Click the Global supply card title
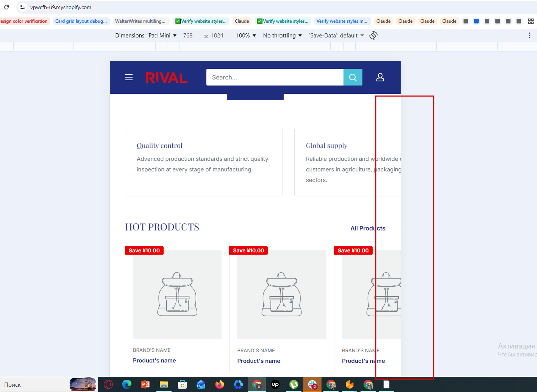The width and height of the screenshot is (537, 392). (x=326, y=146)
